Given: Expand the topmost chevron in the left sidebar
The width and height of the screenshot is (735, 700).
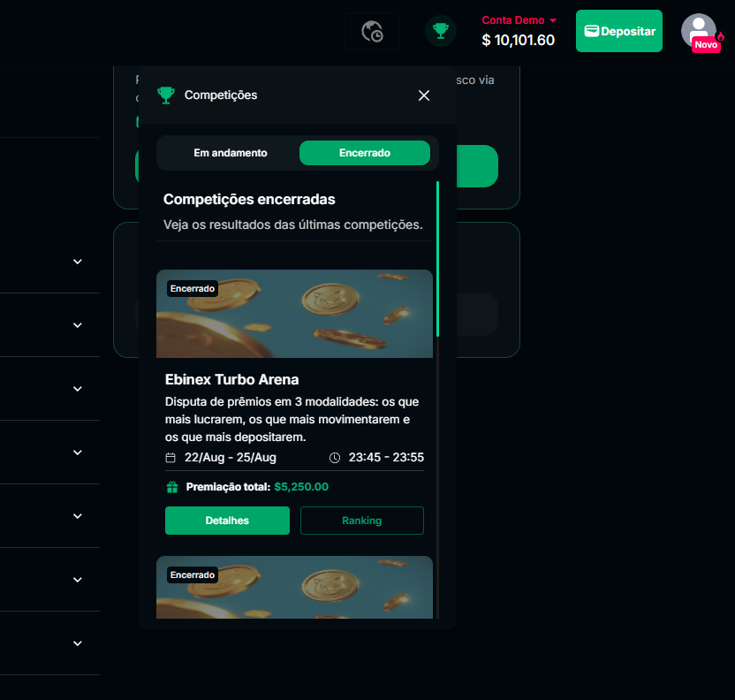Looking at the screenshot, I should [x=78, y=262].
